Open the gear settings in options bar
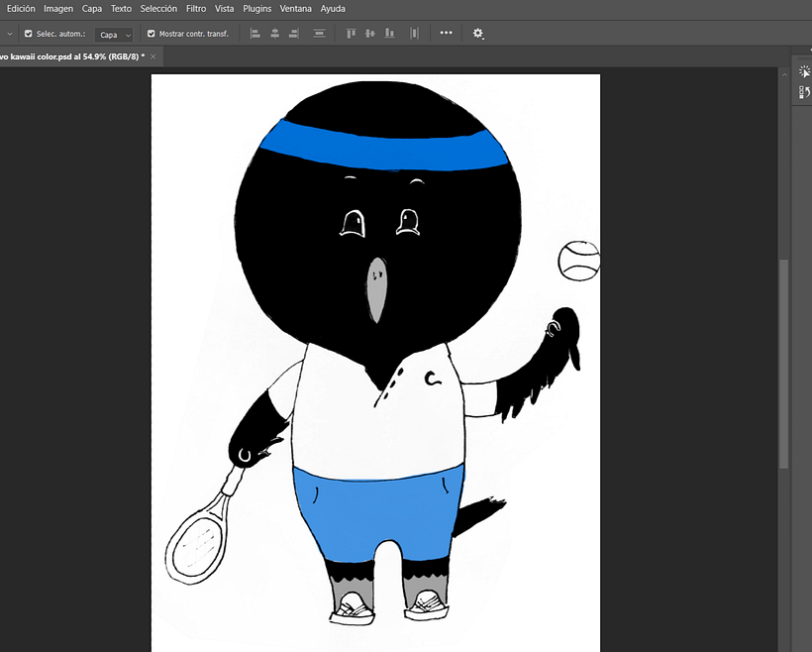Viewport: 812px width, 652px height. [x=477, y=34]
